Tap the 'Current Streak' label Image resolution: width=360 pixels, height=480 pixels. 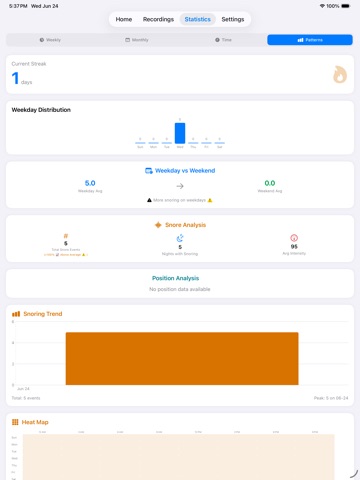point(29,64)
